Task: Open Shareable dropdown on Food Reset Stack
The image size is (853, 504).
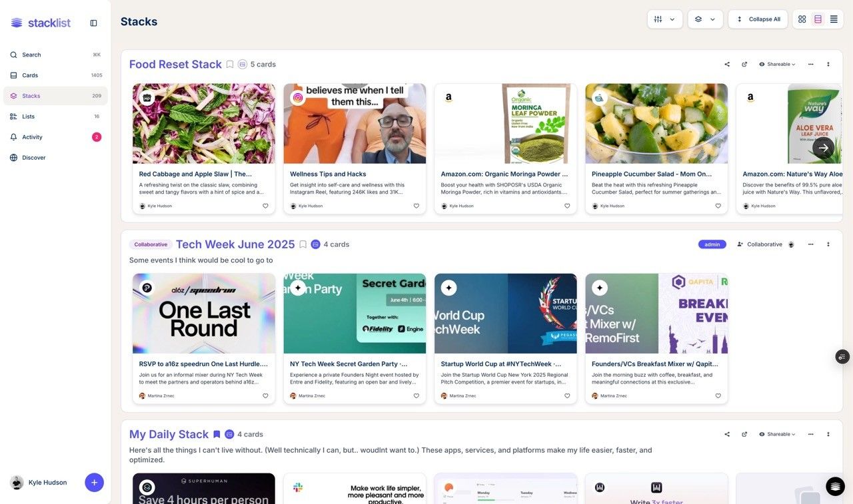Action: click(777, 65)
